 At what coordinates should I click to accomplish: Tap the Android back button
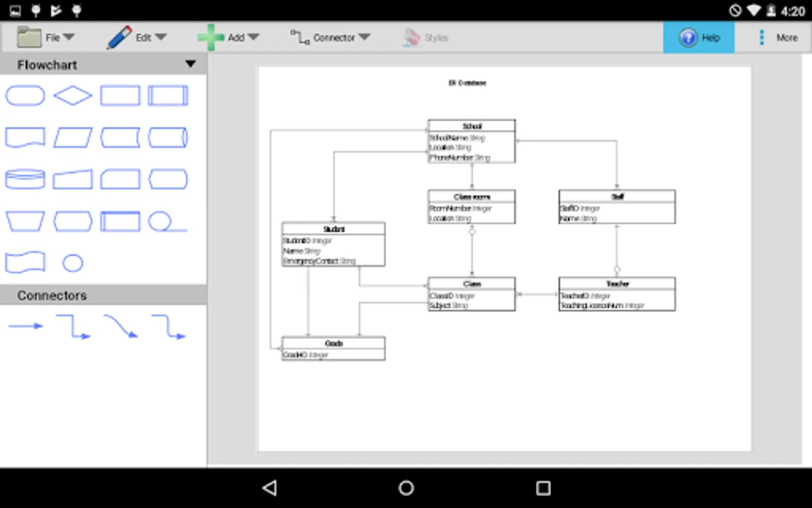click(270, 488)
